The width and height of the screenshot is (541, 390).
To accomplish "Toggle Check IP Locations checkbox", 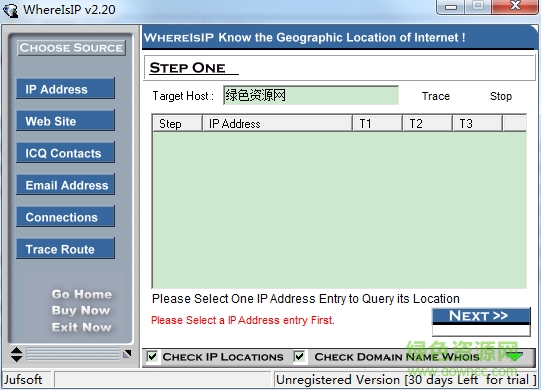I will (152, 357).
